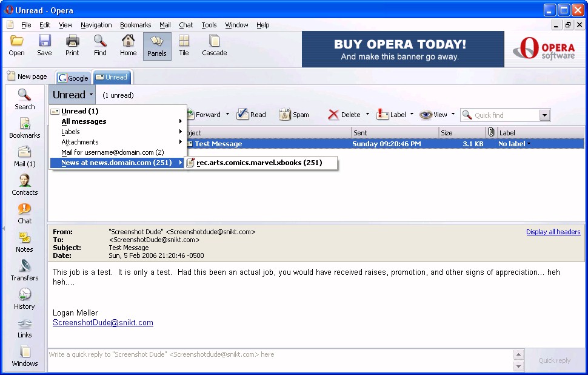This screenshot has height=375, width=588.
Task: Mark message using the Read button
Action: pyautogui.click(x=251, y=115)
